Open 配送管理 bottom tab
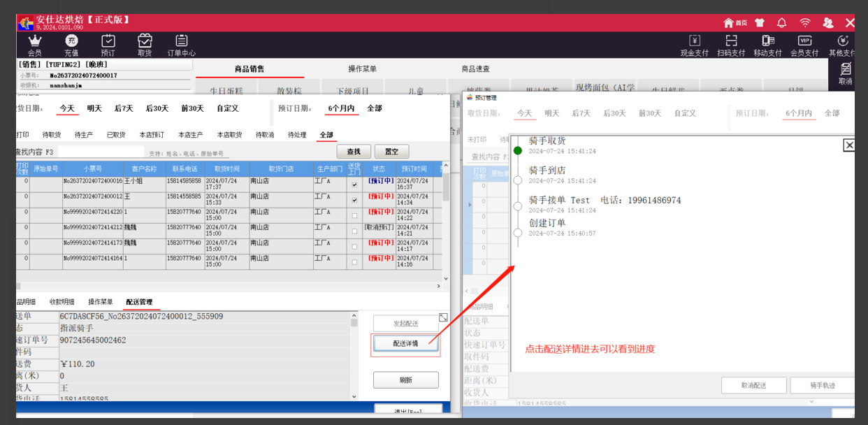This screenshot has width=868, height=425. pos(139,302)
